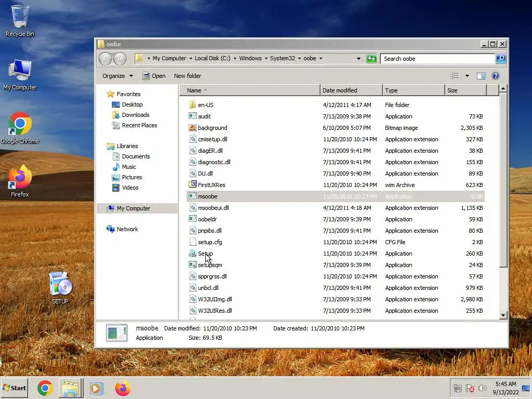The height and width of the screenshot is (399, 532).
Task: Click the Back navigation arrow
Action: [105, 59]
